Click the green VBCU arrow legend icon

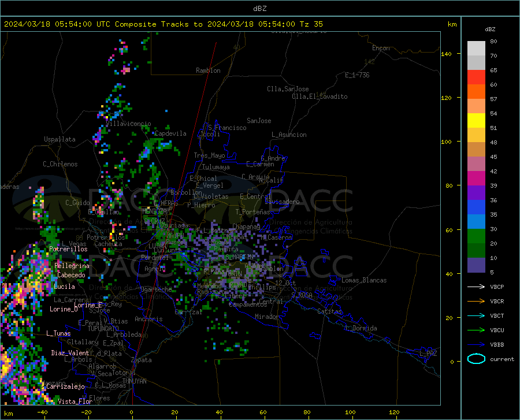pyautogui.click(x=476, y=330)
